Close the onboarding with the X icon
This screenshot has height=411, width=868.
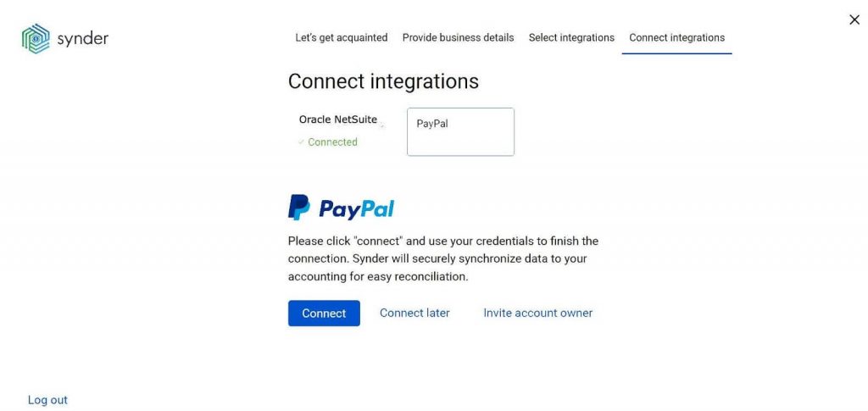[854, 20]
